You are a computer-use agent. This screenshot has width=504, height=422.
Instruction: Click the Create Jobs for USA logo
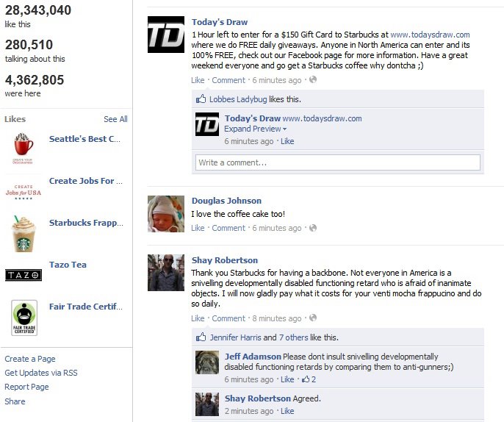(x=24, y=192)
